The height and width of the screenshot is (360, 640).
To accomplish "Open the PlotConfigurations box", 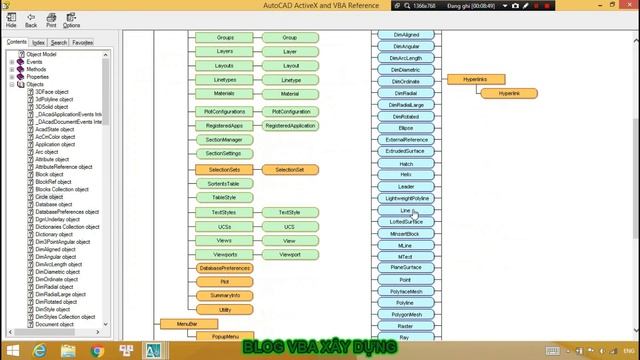I will point(224,112).
